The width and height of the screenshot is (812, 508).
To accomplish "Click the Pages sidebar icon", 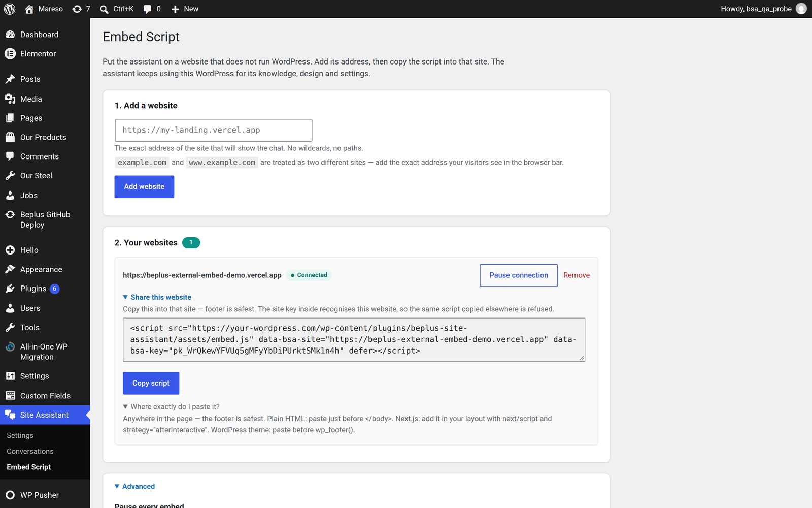I will [x=10, y=118].
